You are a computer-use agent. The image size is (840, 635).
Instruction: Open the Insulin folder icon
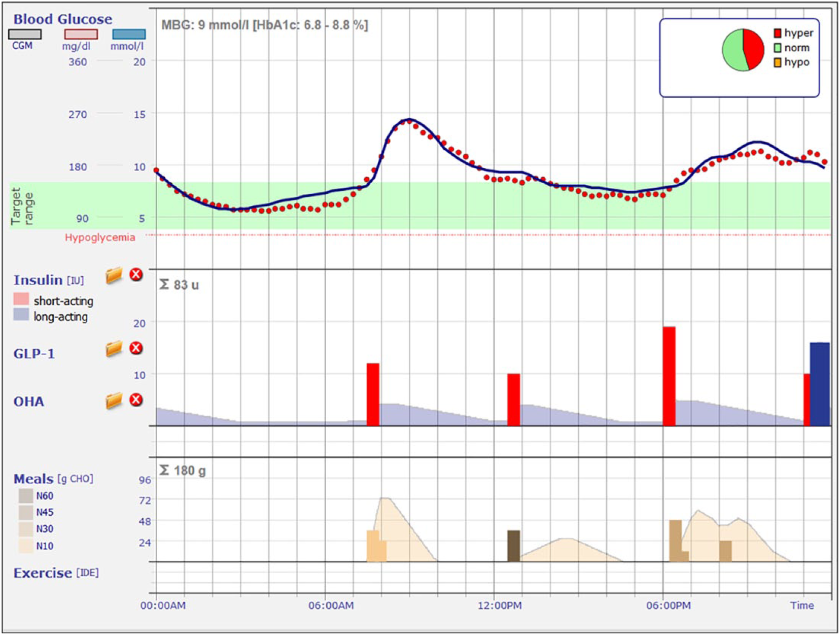(x=114, y=276)
